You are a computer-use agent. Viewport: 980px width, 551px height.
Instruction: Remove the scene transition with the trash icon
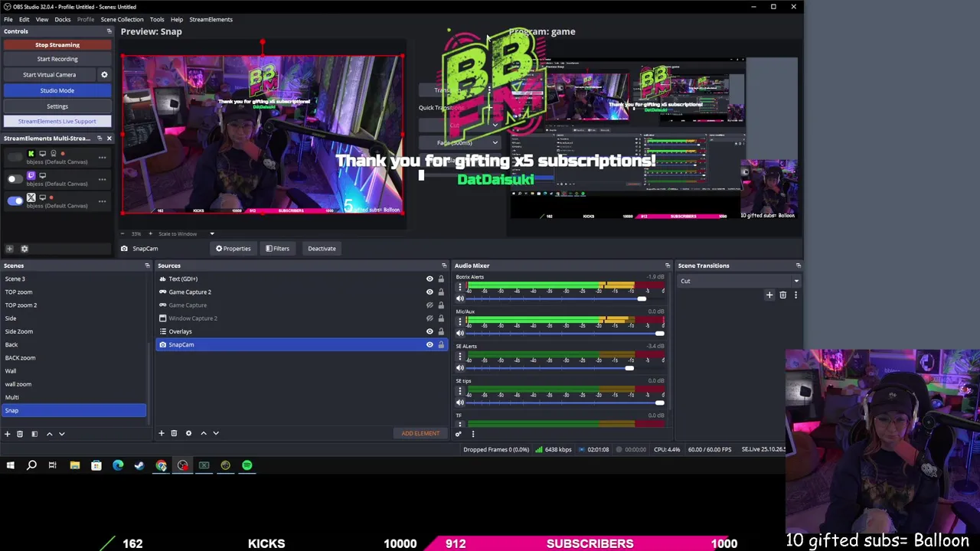(782, 295)
